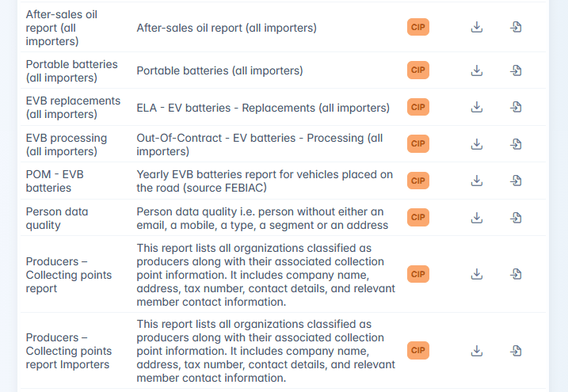Click the CIP badge for Person data quality

(417, 218)
